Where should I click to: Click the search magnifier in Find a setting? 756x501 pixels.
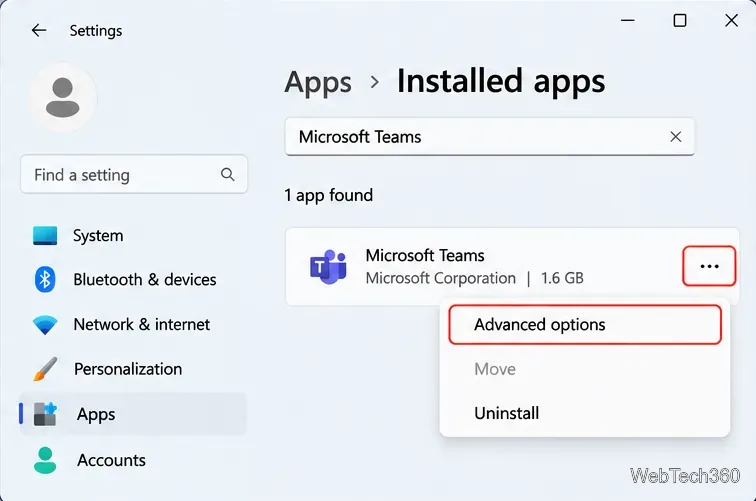(228, 174)
